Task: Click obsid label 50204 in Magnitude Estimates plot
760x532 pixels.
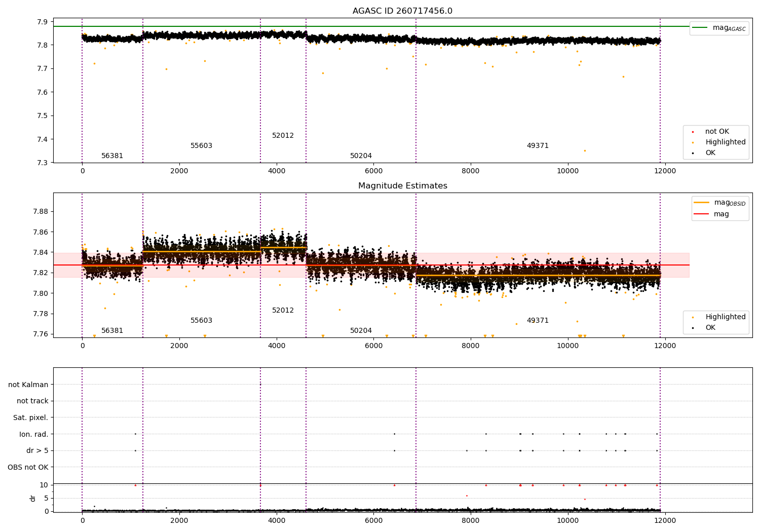Action: [x=361, y=331]
